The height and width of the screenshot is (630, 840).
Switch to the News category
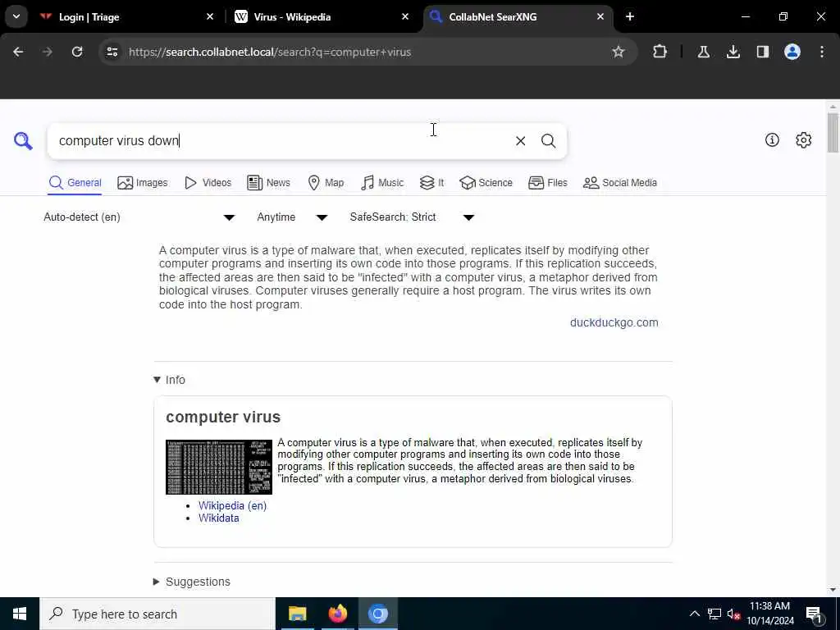click(x=268, y=183)
